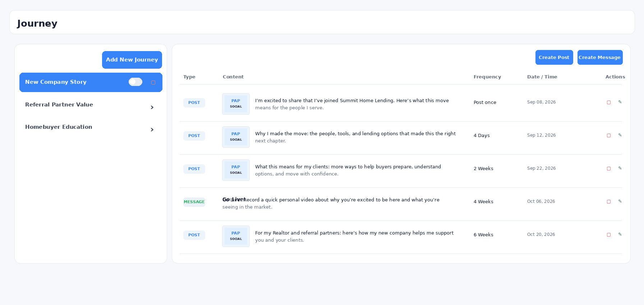The image size is (644, 305).
Task: Open PAP Social thumbnail for Sep 12 post
Action: coord(236,137)
